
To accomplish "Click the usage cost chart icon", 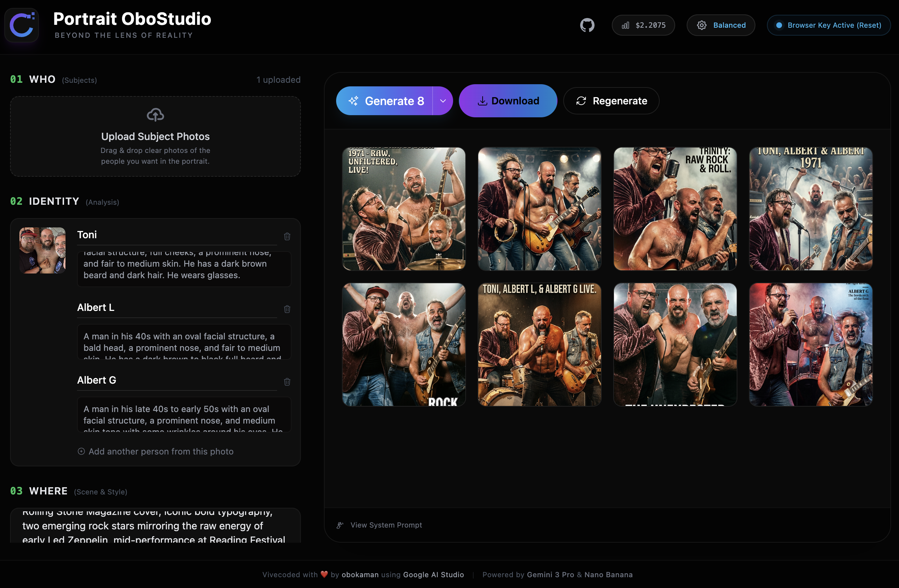I will tap(625, 25).
